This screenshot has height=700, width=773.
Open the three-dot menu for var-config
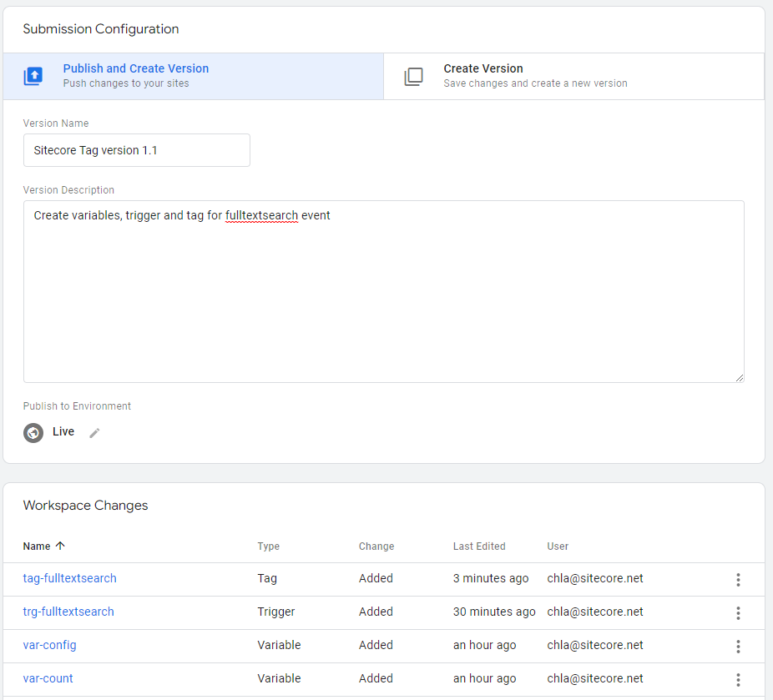click(x=738, y=646)
